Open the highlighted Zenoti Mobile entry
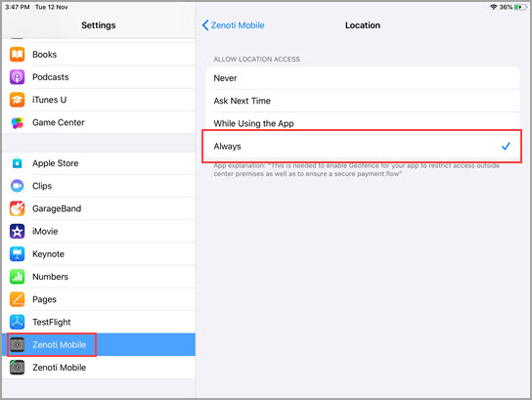The height and width of the screenshot is (400, 532). [99, 344]
